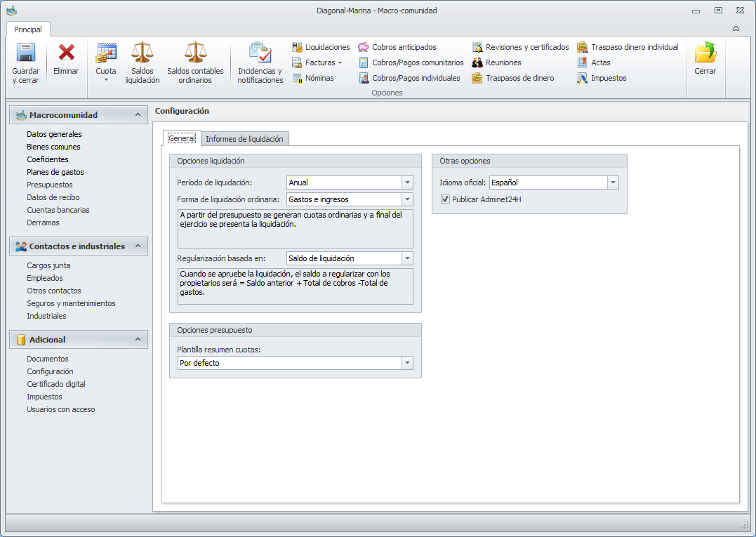756x537 pixels.
Task: Collapse Contactos e industriales section chevron
Action: point(138,246)
